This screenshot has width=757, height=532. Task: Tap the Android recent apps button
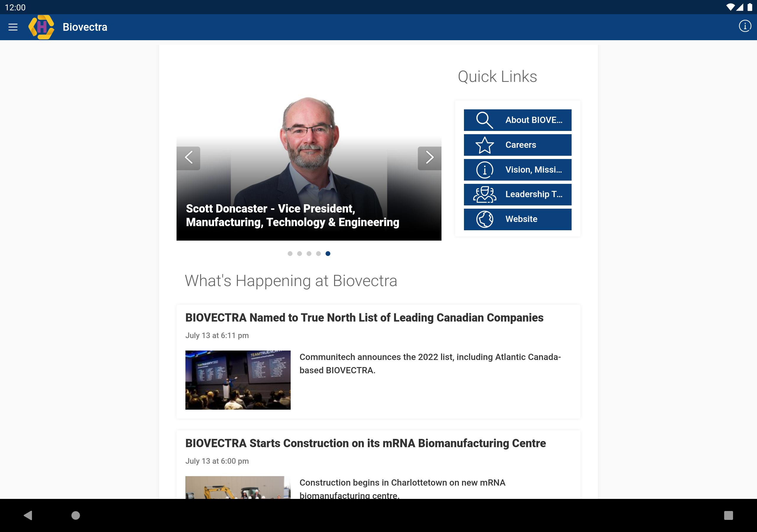pyautogui.click(x=728, y=515)
